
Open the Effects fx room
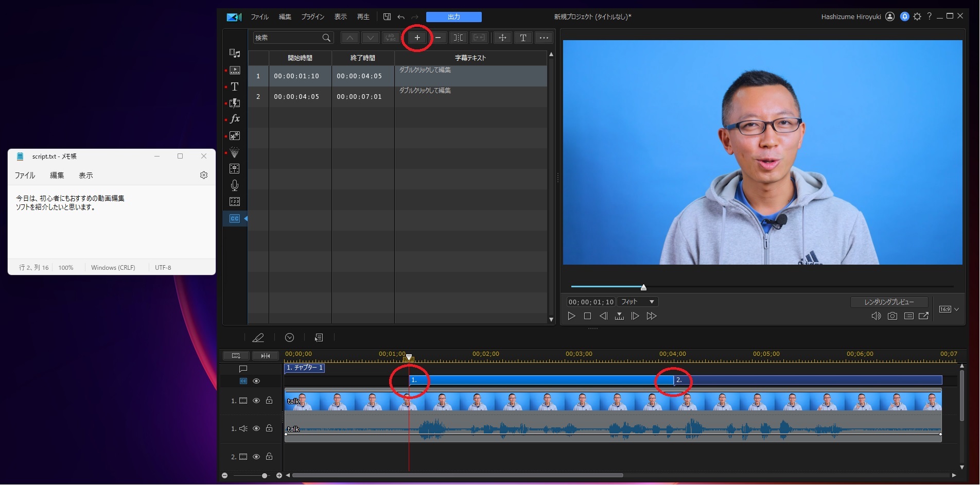point(235,119)
